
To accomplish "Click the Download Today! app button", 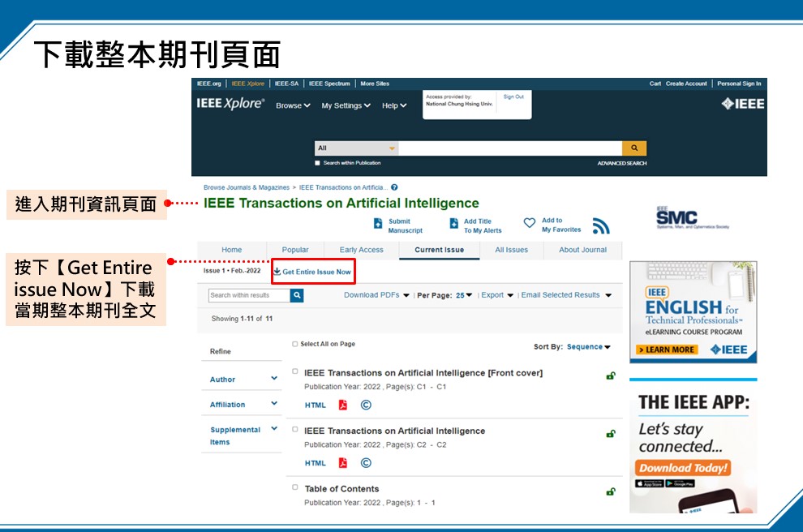I will [x=683, y=467].
